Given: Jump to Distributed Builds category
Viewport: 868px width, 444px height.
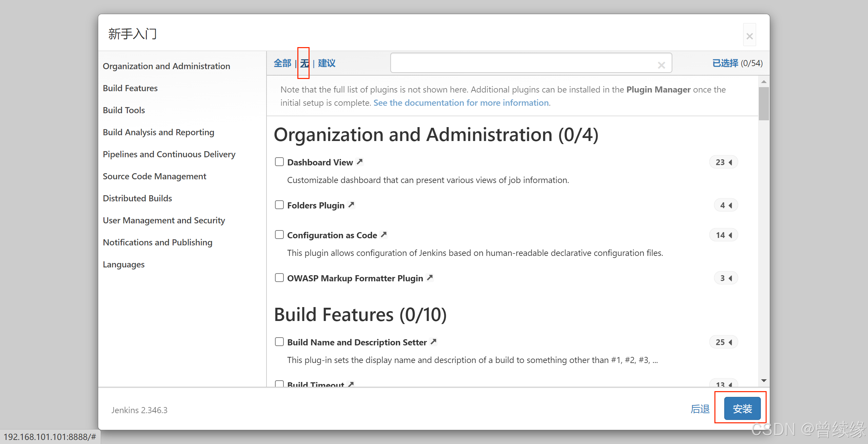Looking at the screenshot, I should tap(137, 198).
